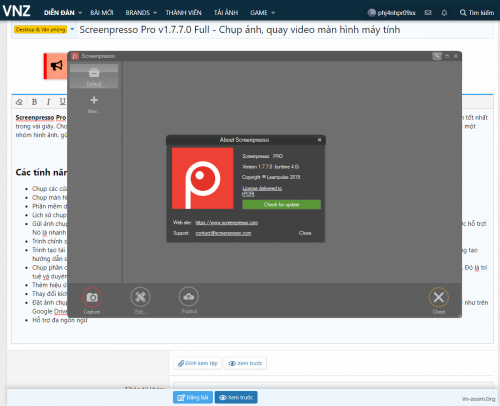Viewport: 500px width, 406px height.
Task: Click the Đăng bài post button
Action: 193,397
